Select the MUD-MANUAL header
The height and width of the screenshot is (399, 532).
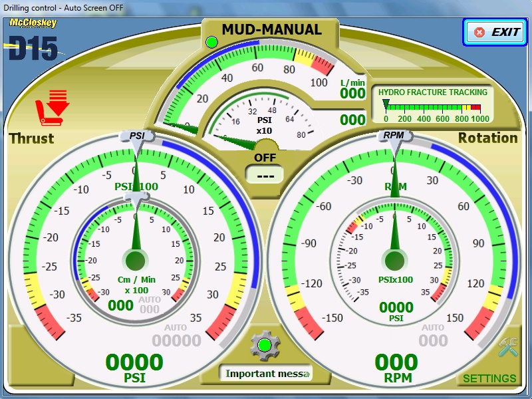click(x=271, y=30)
